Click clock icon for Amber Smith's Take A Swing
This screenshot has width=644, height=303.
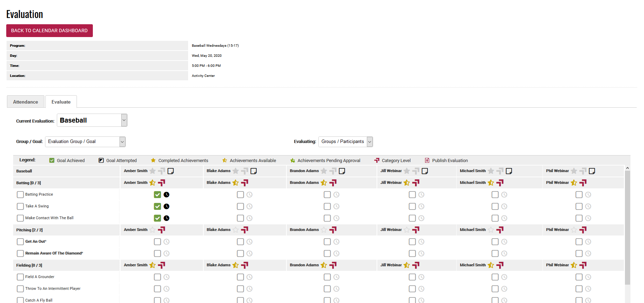tap(167, 207)
